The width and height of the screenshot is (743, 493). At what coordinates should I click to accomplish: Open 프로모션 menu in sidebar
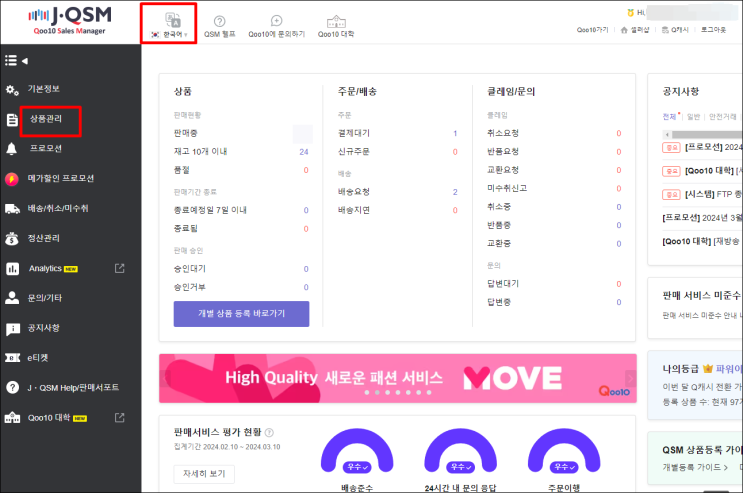[x=45, y=148]
